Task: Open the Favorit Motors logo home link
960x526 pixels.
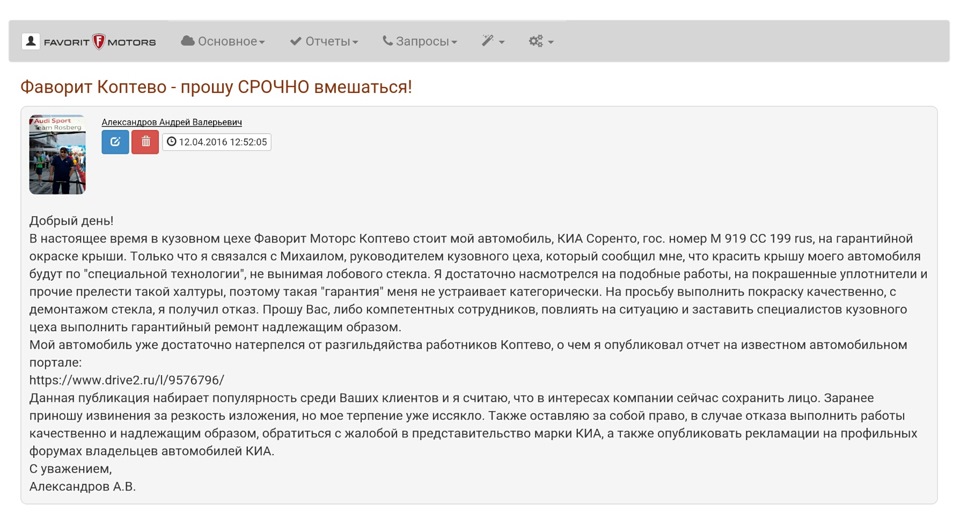Action: click(x=100, y=42)
